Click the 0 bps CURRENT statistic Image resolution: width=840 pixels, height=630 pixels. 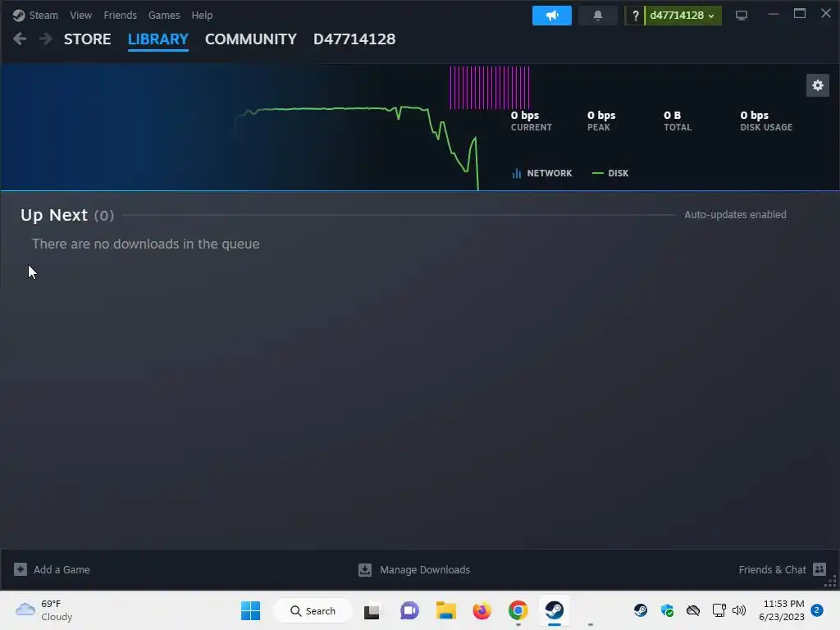[531, 121]
